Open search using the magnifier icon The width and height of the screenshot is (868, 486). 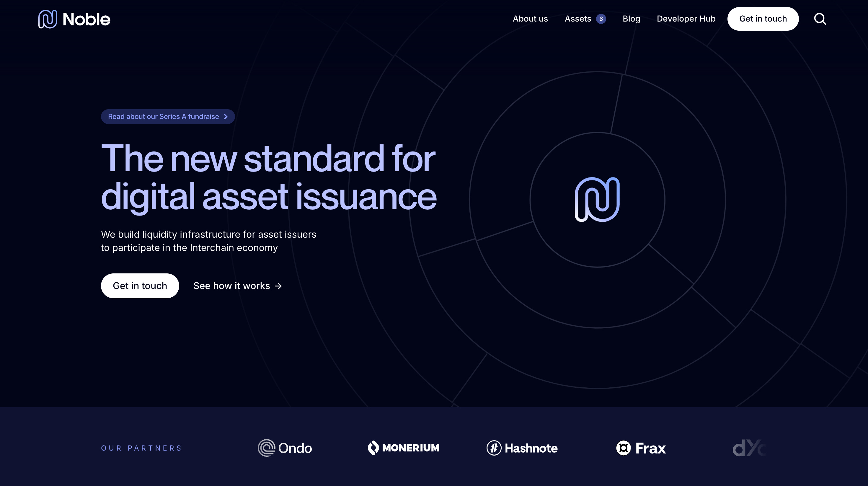coord(820,19)
